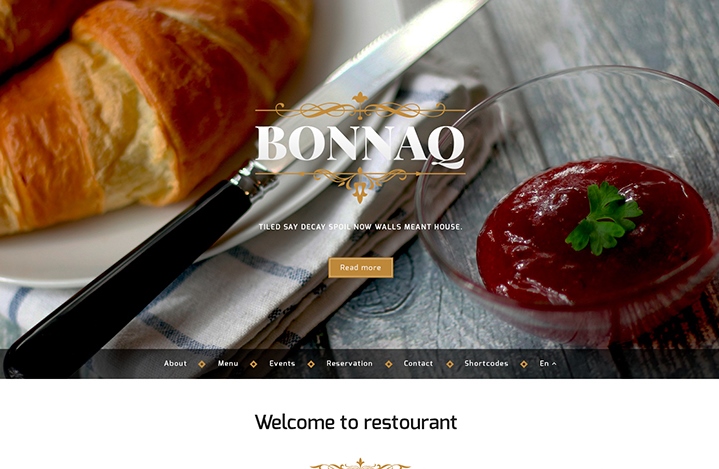Click diamond icon between Contact and Shortcodes
This screenshot has width=719, height=469.
coord(450,364)
